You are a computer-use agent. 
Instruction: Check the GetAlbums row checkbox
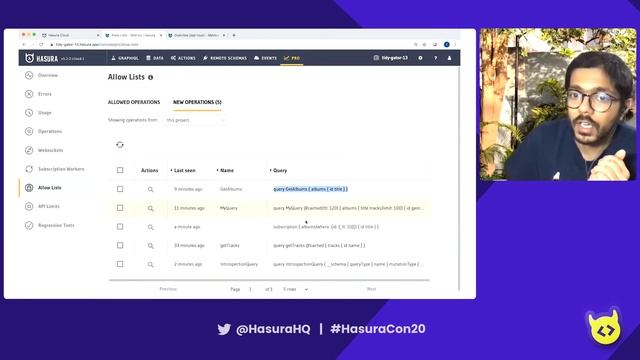click(x=120, y=189)
